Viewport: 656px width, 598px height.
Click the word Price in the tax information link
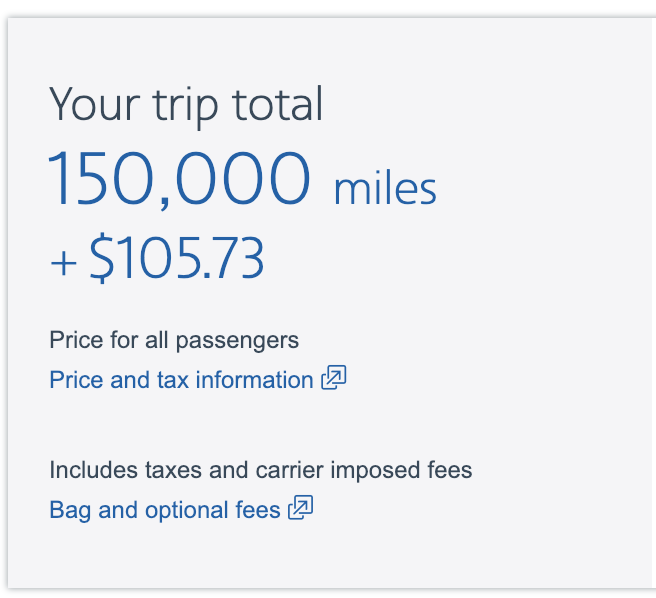pos(76,380)
